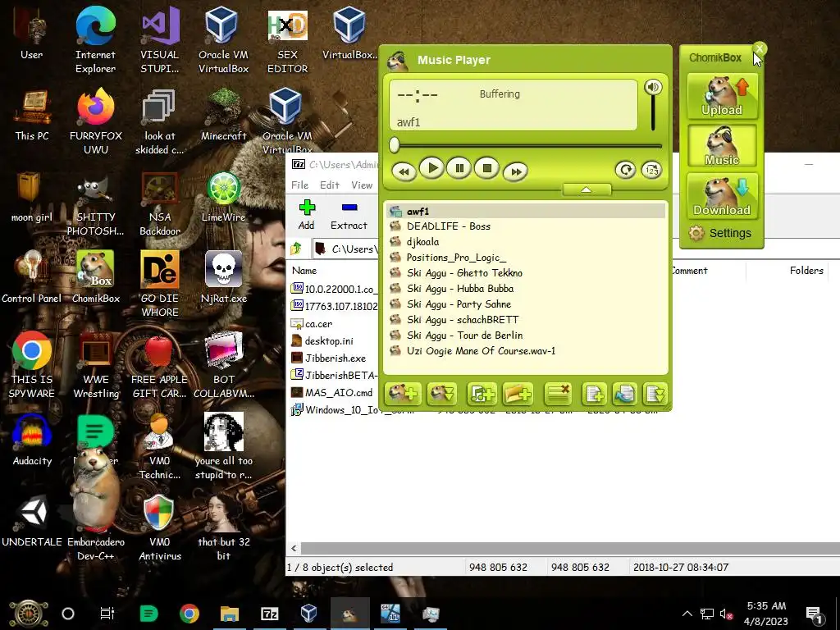840x630 pixels.
Task: Toggle repeat mode in Music Player
Action: pyautogui.click(x=624, y=171)
